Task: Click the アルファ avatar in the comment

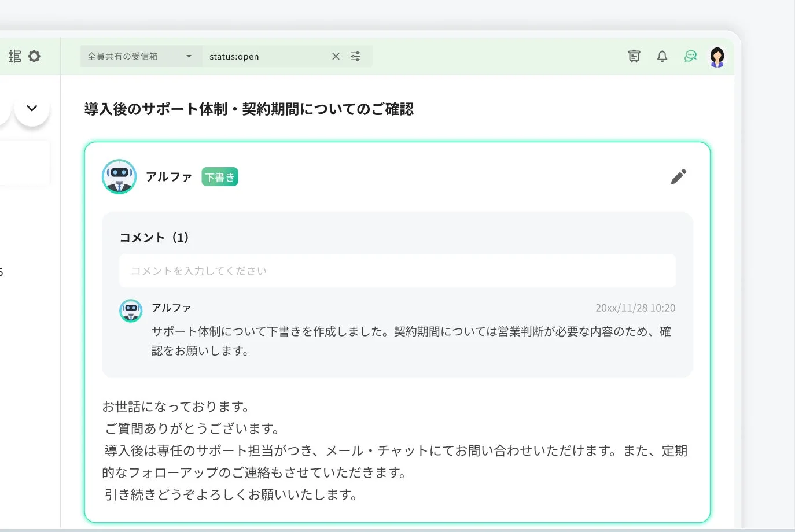Action: pyautogui.click(x=131, y=311)
